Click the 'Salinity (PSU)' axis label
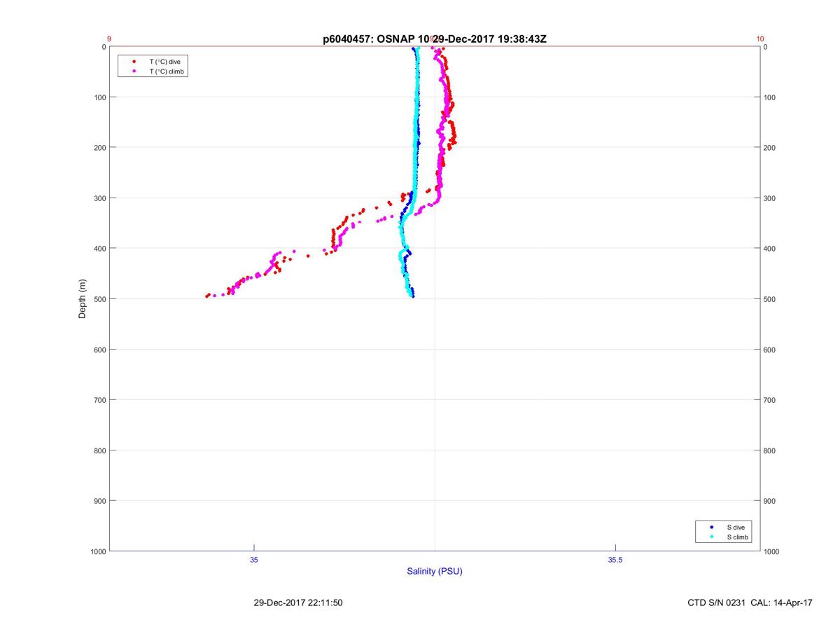This screenshot has height=620, width=840. click(x=435, y=572)
